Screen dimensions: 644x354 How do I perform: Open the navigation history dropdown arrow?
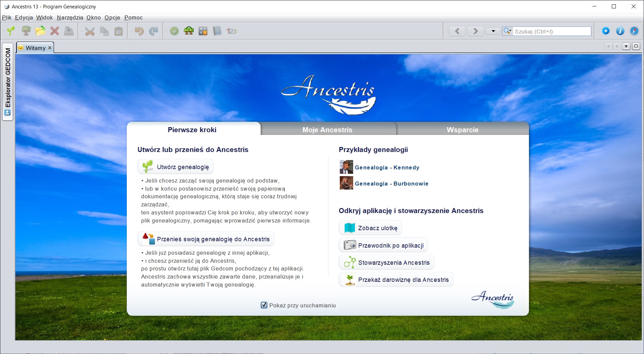click(493, 31)
